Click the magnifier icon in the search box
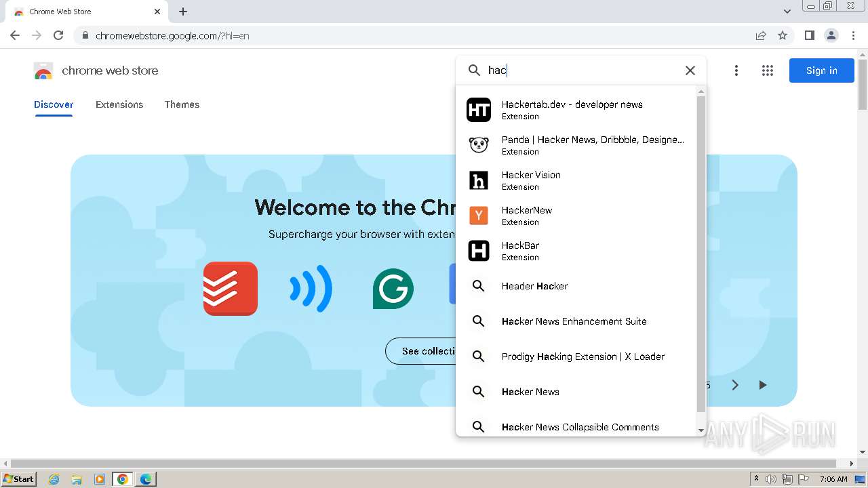Image resolution: width=868 pixels, height=488 pixels. click(475, 70)
